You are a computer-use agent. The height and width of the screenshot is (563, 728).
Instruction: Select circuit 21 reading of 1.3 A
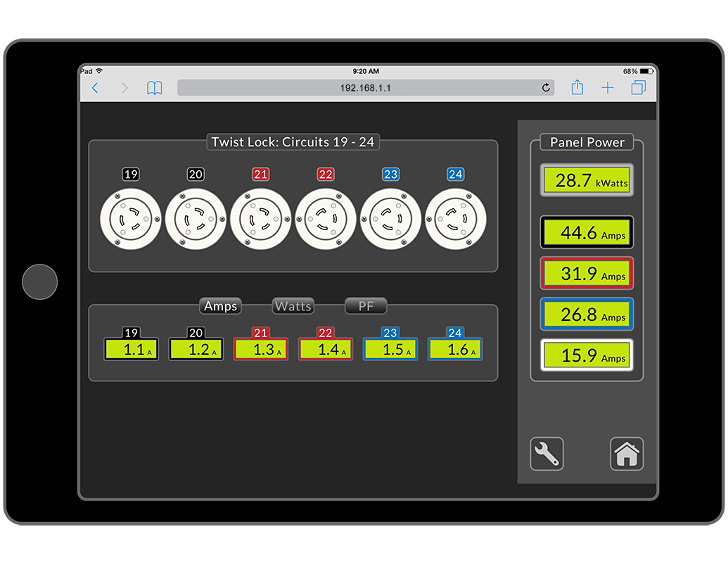coord(261,349)
